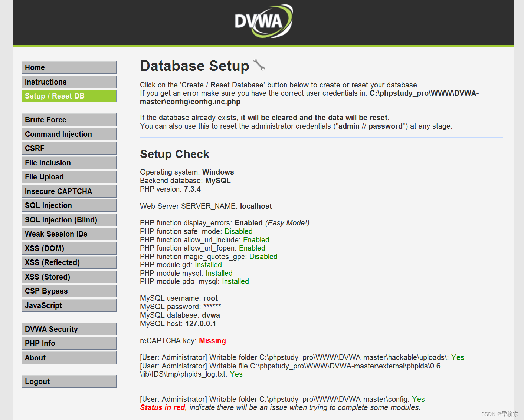Open Weak Session IDs
The image size is (524, 420).
tap(69, 234)
